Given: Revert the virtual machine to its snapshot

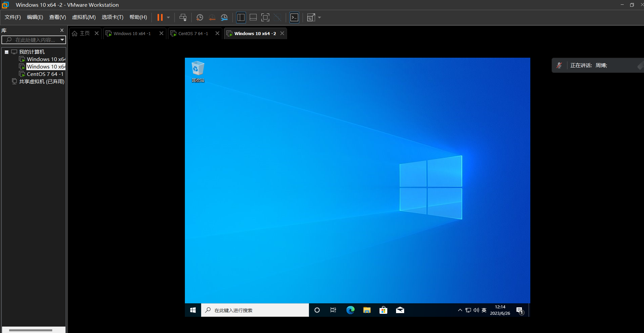Looking at the screenshot, I should click(212, 18).
